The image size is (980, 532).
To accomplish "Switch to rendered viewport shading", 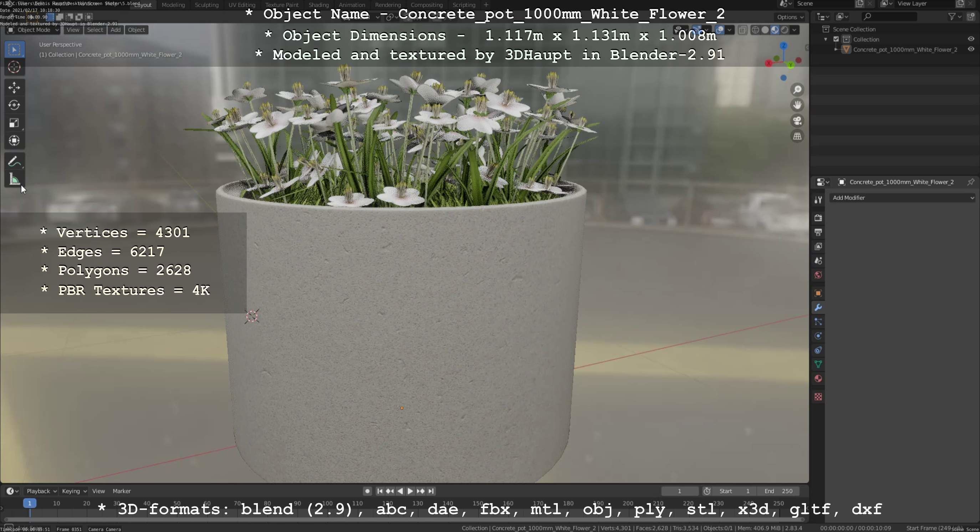I will [784, 30].
